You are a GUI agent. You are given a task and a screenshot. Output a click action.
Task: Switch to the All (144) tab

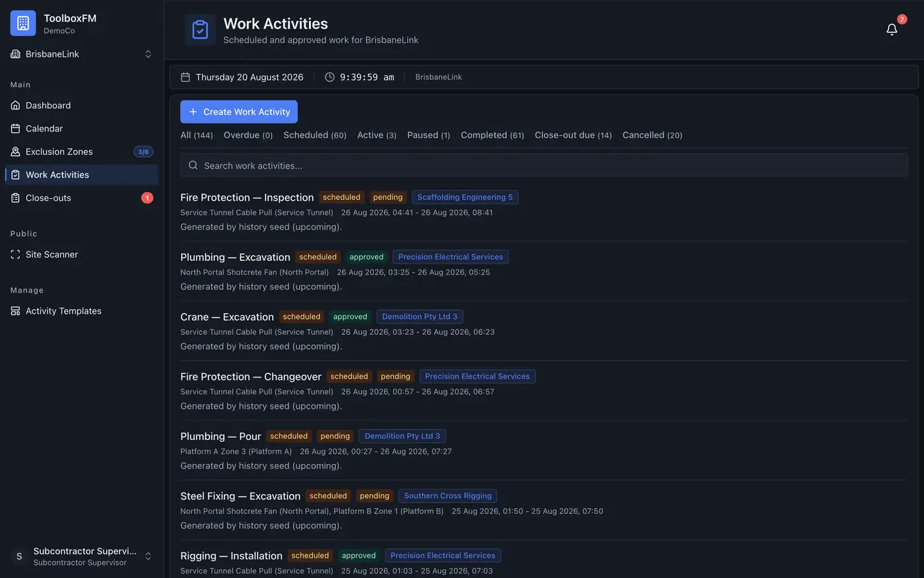coord(197,135)
